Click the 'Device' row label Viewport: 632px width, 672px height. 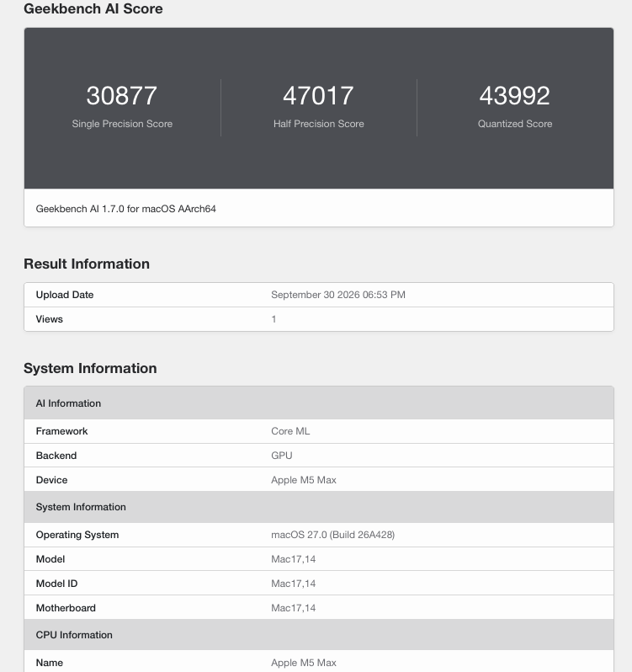click(x=52, y=480)
